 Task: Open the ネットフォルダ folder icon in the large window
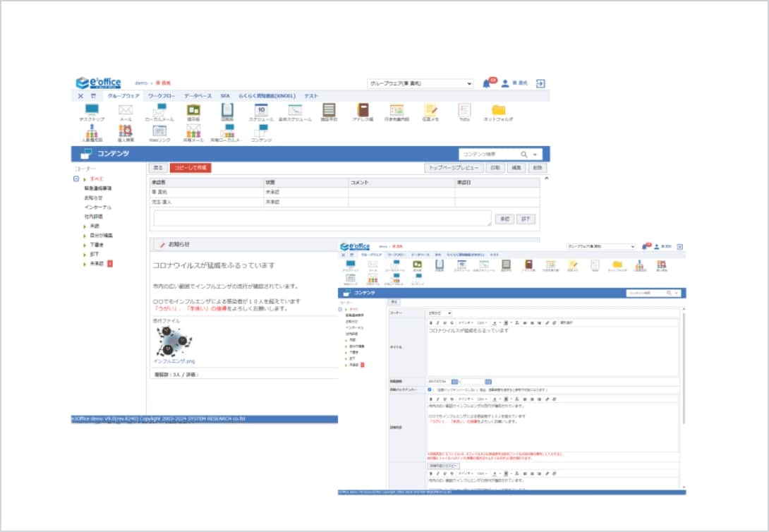[498, 111]
